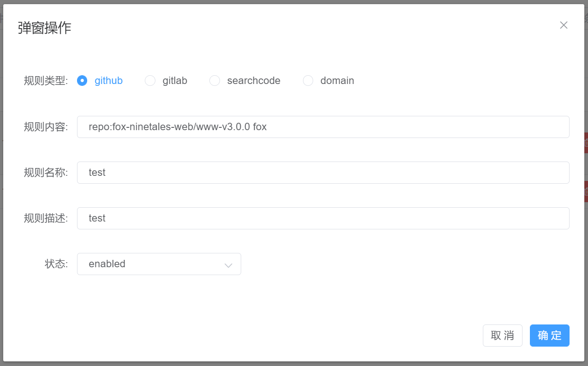The height and width of the screenshot is (366, 588).
Task: Confirm with the blue 确定 button
Action: pyautogui.click(x=549, y=336)
